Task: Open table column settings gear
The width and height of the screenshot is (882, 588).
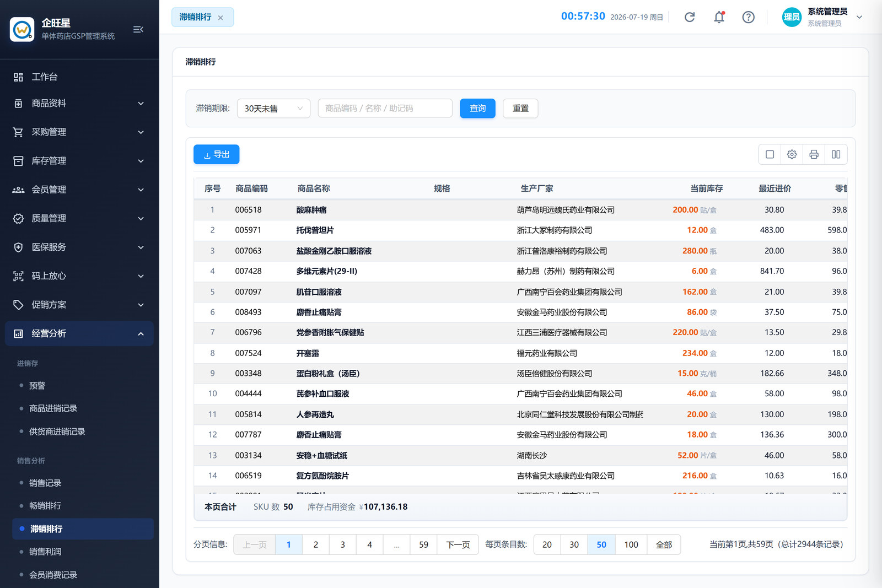Action: click(x=792, y=154)
